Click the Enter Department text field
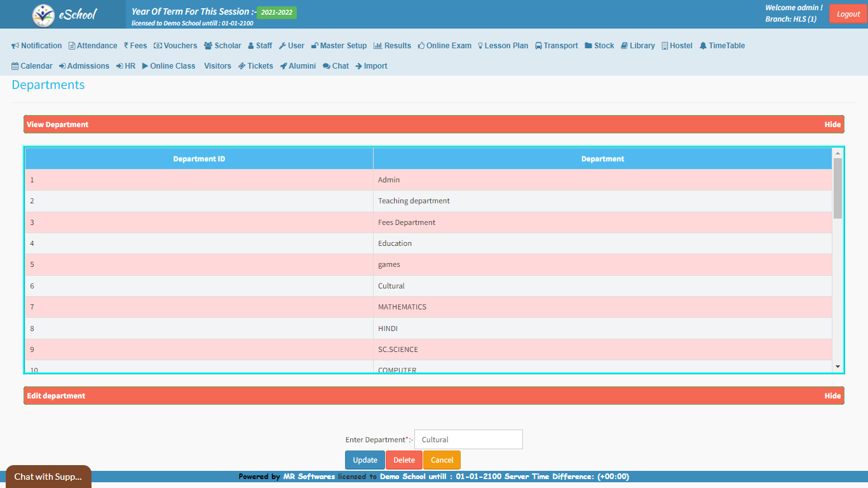The height and width of the screenshot is (488, 868). pyautogui.click(x=468, y=440)
